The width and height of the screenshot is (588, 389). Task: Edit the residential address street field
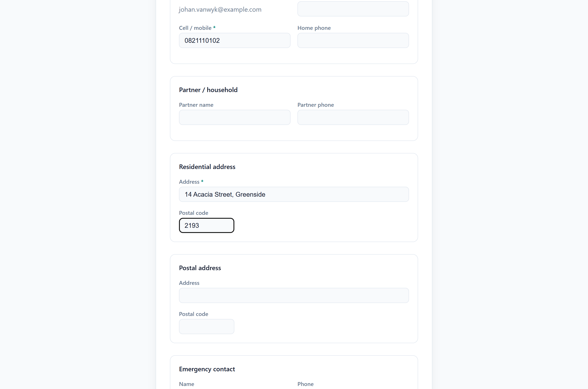pyautogui.click(x=294, y=194)
